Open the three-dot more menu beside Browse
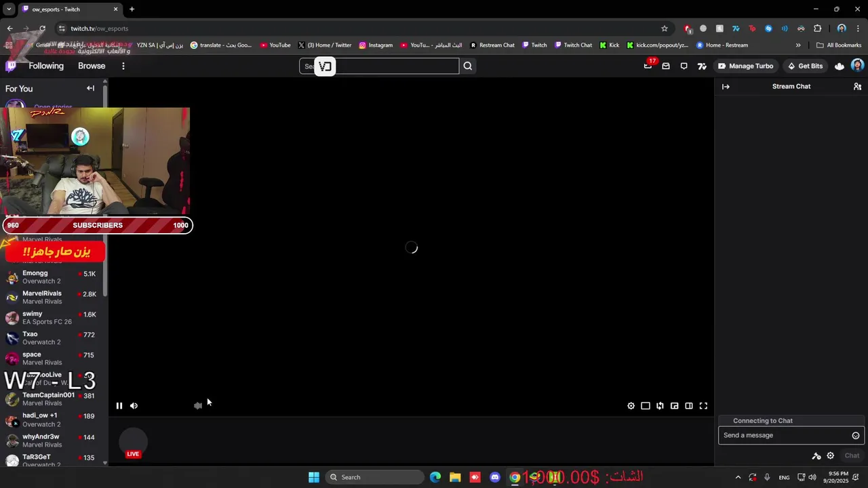Image resolution: width=868 pixels, height=488 pixels. coord(123,66)
